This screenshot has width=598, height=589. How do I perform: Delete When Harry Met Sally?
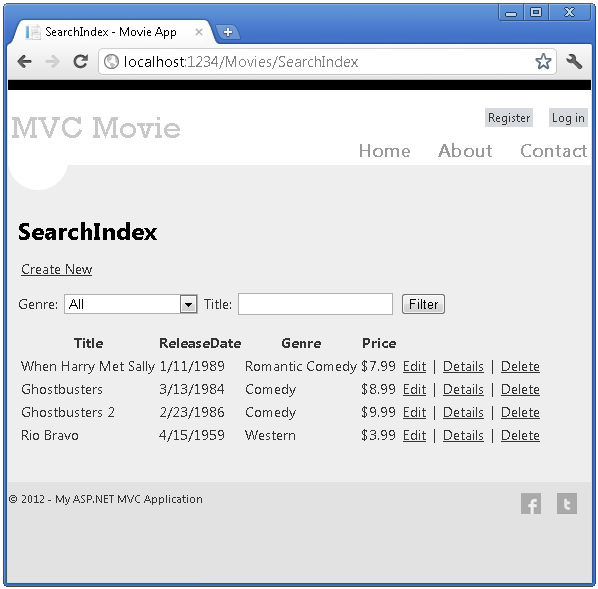tap(520, 366)
